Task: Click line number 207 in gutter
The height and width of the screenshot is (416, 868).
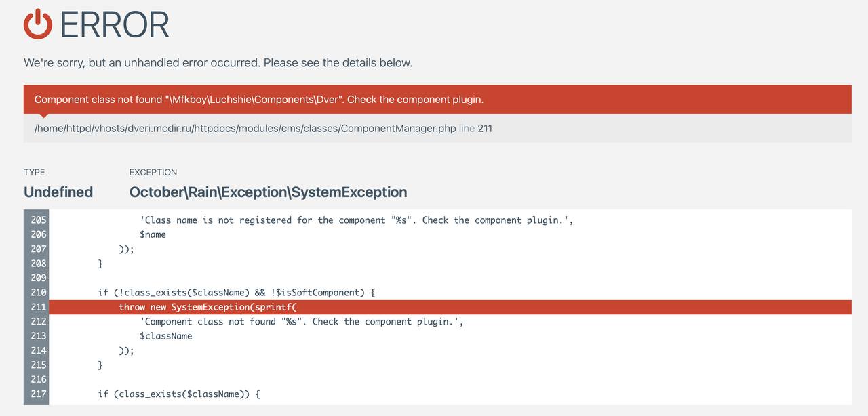Action: coord(39,249)
